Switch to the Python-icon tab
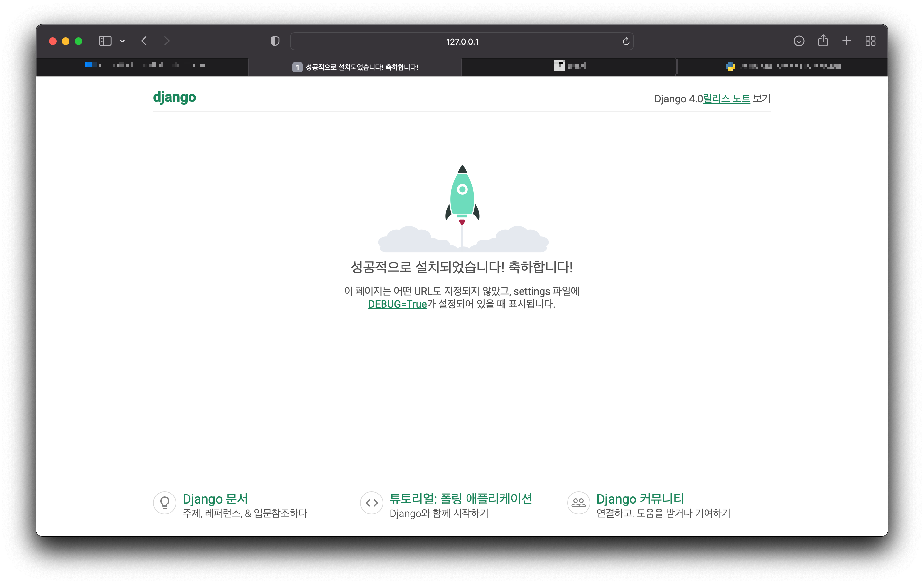 pos(783,67)
